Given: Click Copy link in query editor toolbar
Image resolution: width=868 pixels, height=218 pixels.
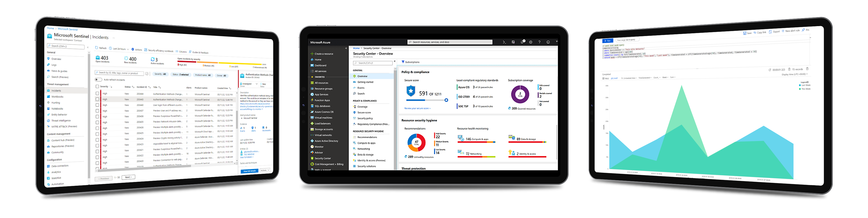Looking at the screenshot, I should [760, 32].
